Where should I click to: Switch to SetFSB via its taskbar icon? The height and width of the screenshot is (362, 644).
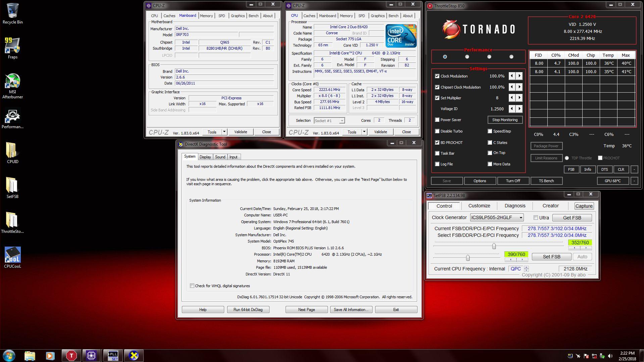click(x=113, y=356)
